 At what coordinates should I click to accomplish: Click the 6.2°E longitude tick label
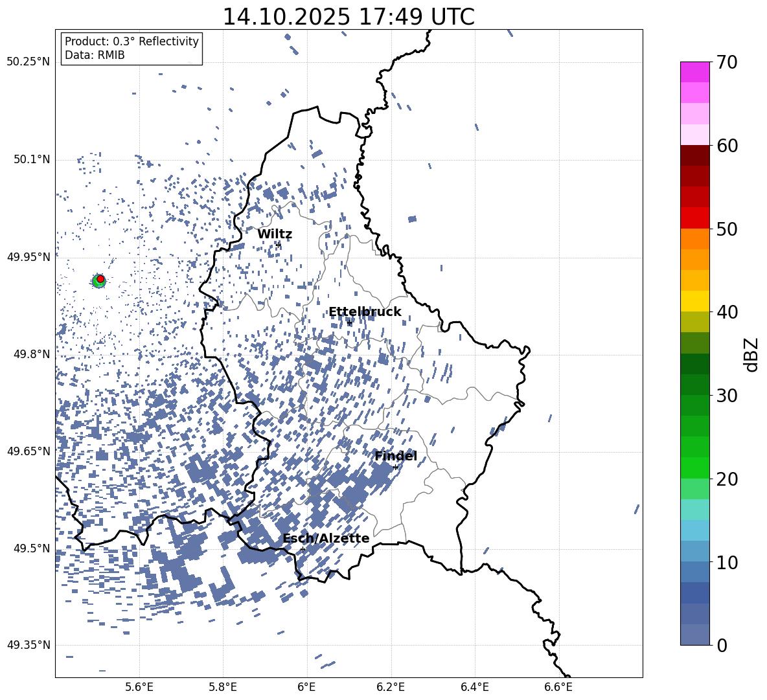click(391, 688)
